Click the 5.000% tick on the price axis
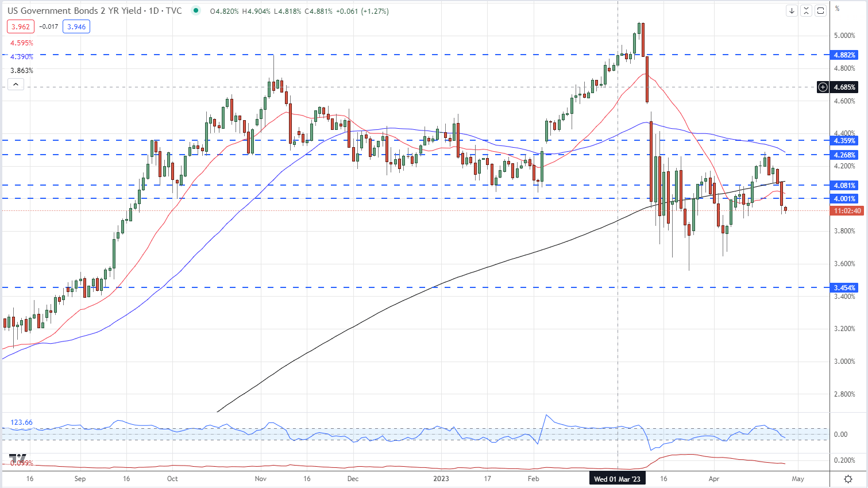 pos(844,36)
